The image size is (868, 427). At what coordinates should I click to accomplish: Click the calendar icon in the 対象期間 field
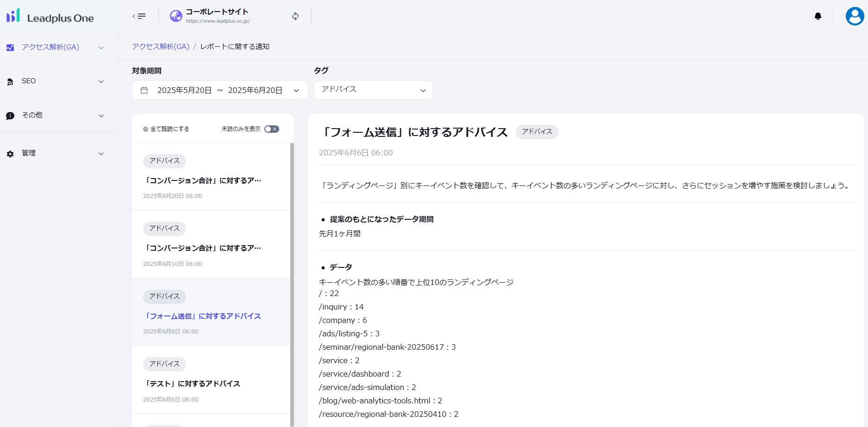click(144, 90)
